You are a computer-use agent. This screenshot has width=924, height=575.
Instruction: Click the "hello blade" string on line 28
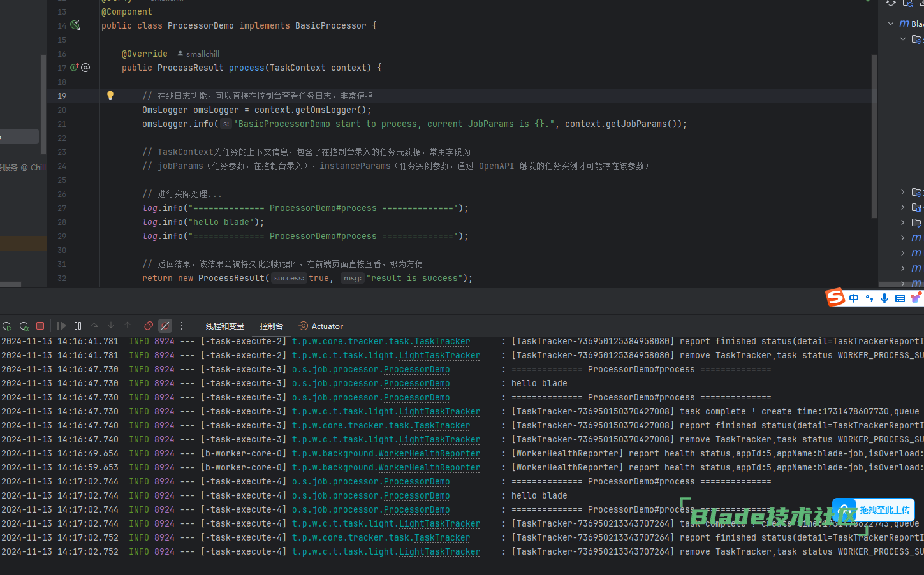click(221, 222)
